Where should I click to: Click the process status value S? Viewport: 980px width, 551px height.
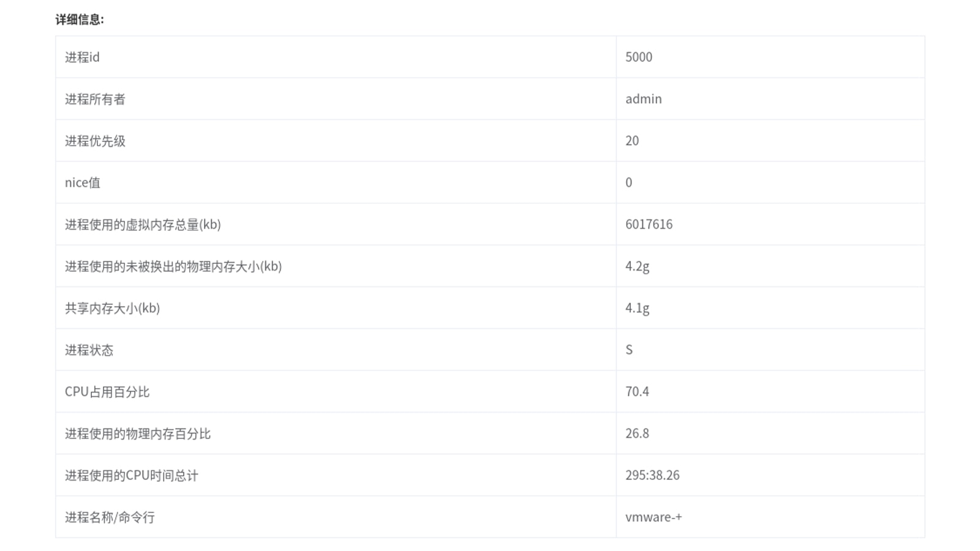[x=629, y=350]
